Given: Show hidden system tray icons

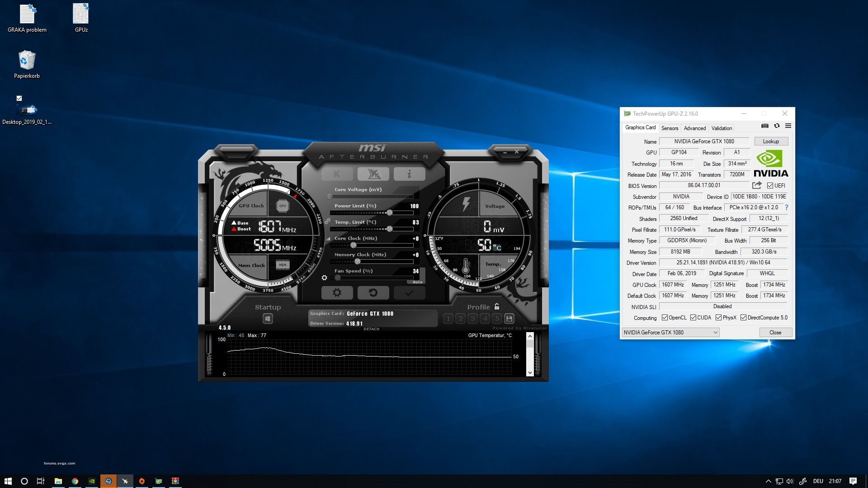Looking at the screenshot, I should tap(768, 481).
